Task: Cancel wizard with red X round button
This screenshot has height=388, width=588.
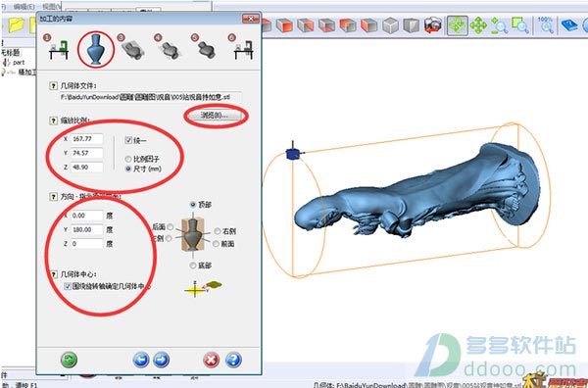Action: tap(211, 360)
